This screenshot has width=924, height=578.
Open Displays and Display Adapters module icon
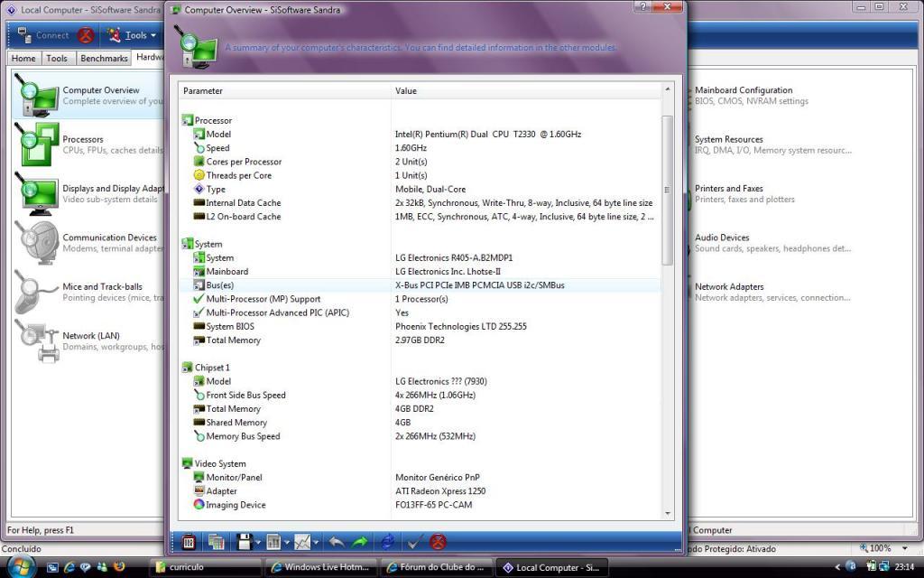tap(36, 193)
